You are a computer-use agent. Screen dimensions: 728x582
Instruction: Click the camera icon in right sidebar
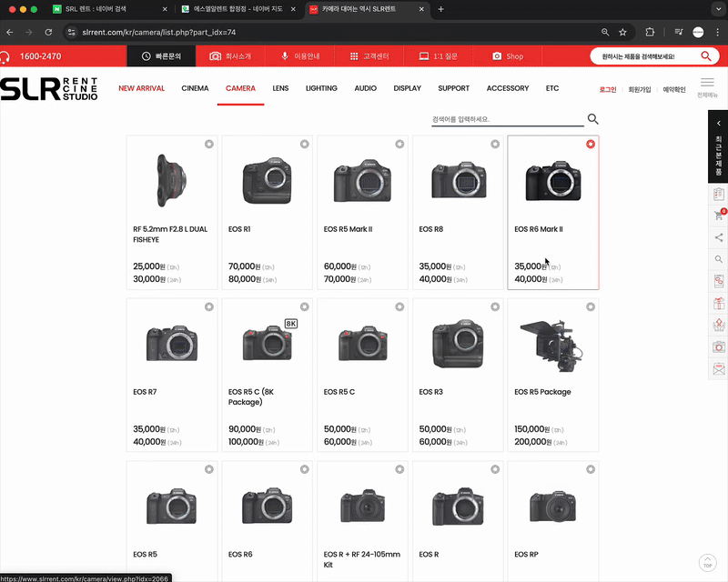pyautogui.click(x=718, y=346)
